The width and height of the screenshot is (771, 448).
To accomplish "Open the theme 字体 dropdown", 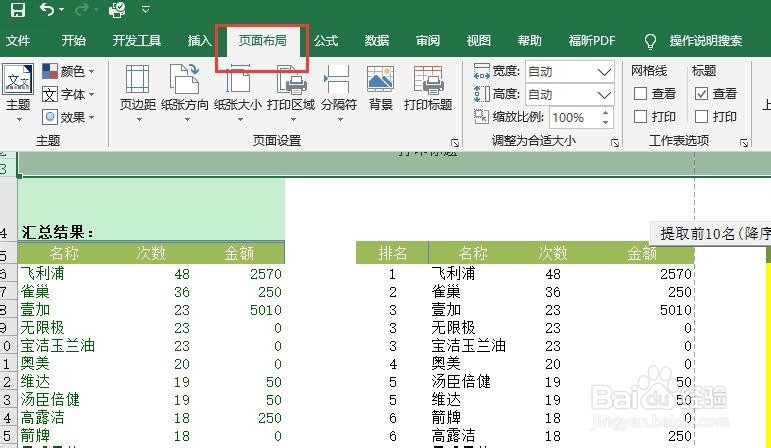I will pyautogui.click(x=68, y=94).
